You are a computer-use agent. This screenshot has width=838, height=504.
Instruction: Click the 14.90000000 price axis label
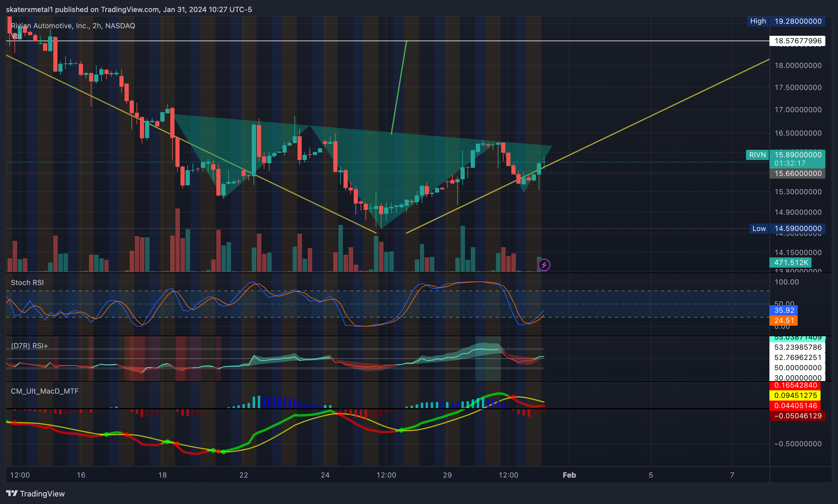tap(798, 212)
